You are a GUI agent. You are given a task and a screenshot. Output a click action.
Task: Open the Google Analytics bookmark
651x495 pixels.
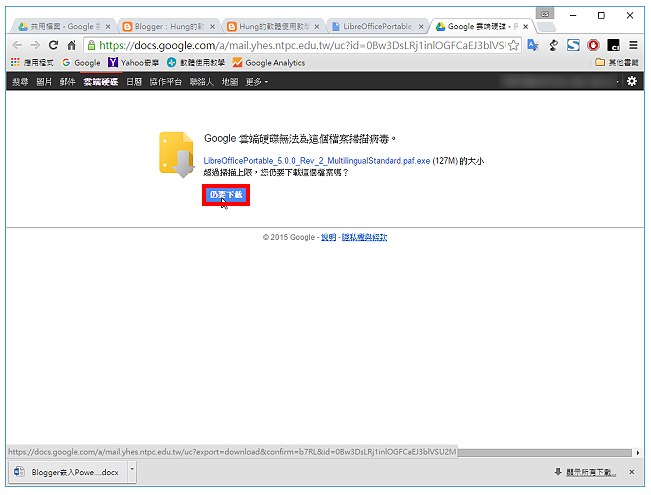[269, 62]
